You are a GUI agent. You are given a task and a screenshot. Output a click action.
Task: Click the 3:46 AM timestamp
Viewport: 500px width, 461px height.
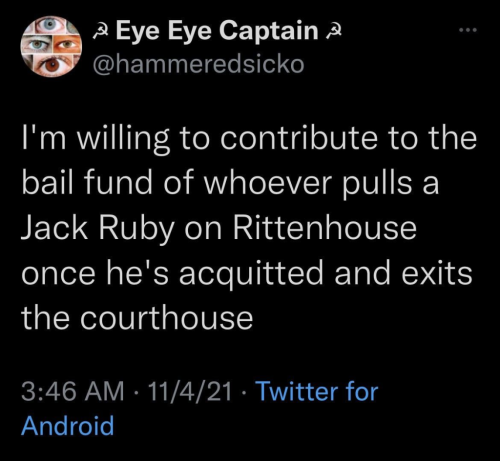72,391
